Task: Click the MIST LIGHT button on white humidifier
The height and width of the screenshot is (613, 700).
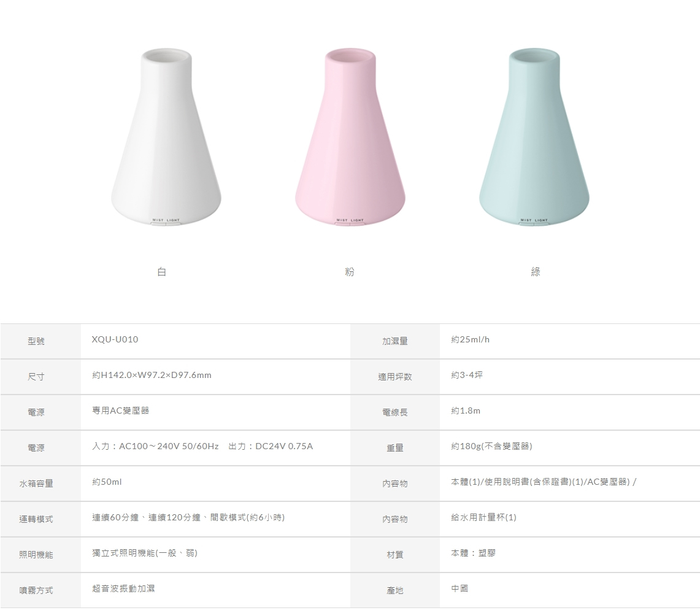Action: point(166,222)
